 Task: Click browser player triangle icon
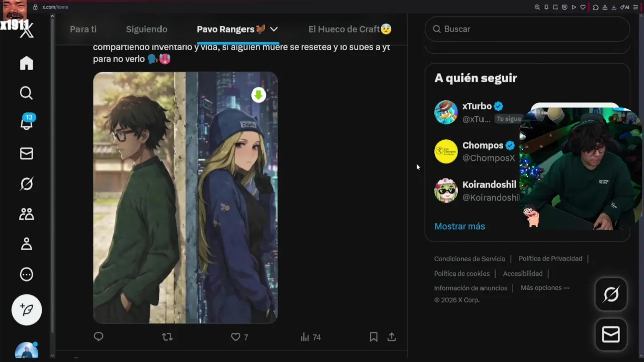574,7
